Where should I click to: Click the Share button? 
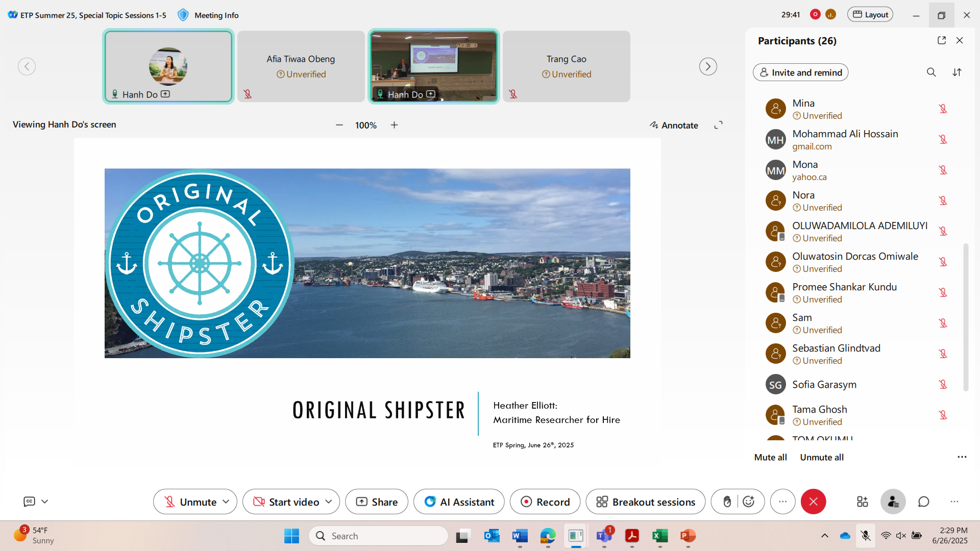[377, 502]
